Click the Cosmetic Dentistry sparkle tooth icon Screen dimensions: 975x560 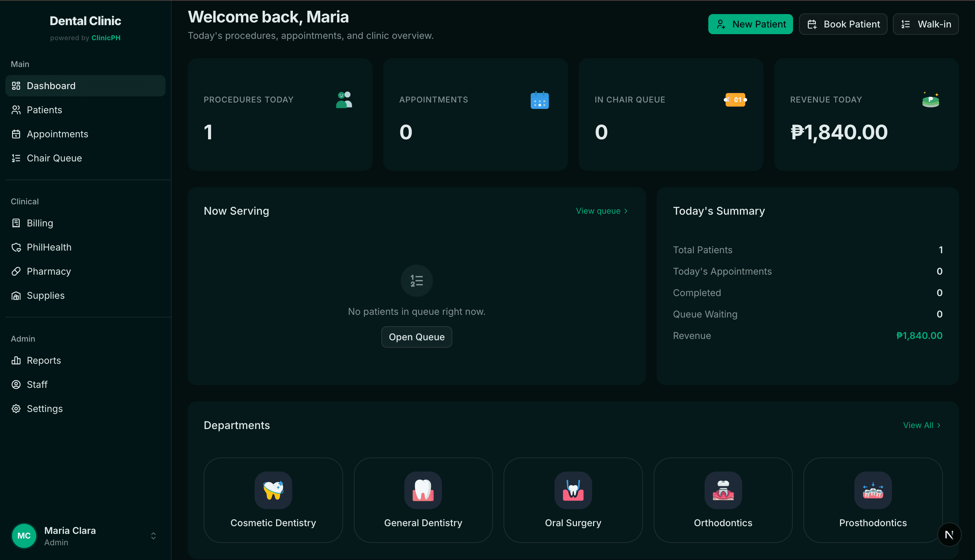[273, 490]
